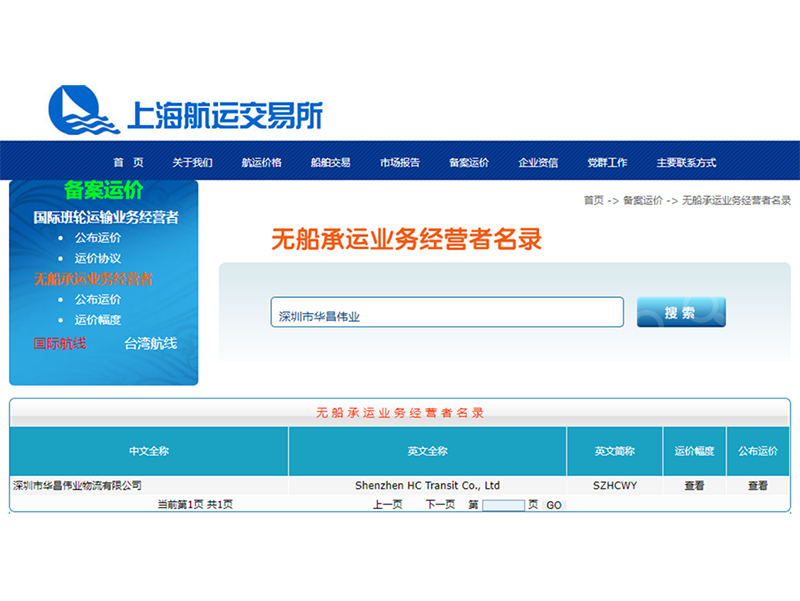Go to next page with 下一页

[440, 505]
